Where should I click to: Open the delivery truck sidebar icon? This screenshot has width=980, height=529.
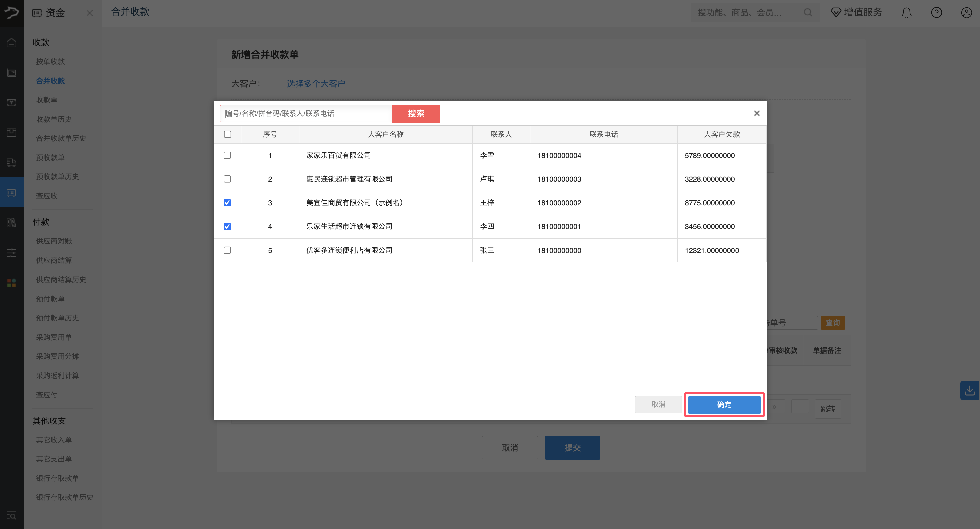tap(11, 163)
